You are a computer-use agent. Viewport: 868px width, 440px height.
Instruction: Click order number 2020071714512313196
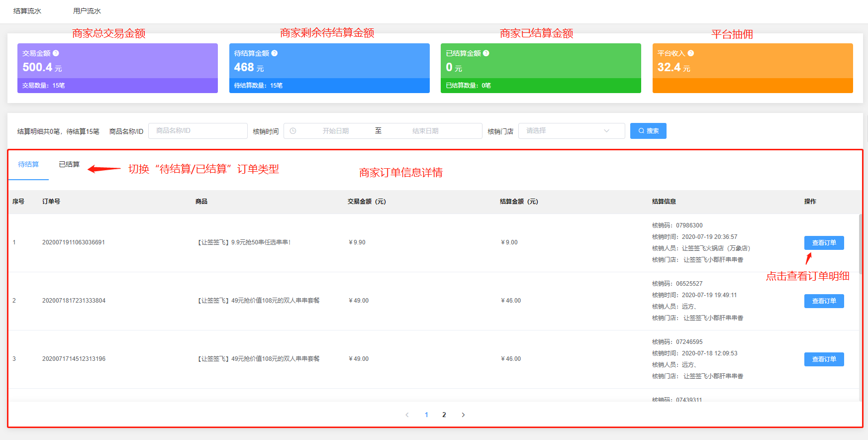point(74,359)
